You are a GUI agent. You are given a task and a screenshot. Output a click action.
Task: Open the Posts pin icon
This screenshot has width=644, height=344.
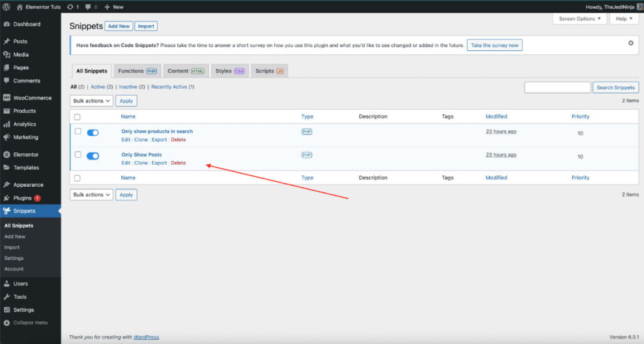(x=6, y=42)
